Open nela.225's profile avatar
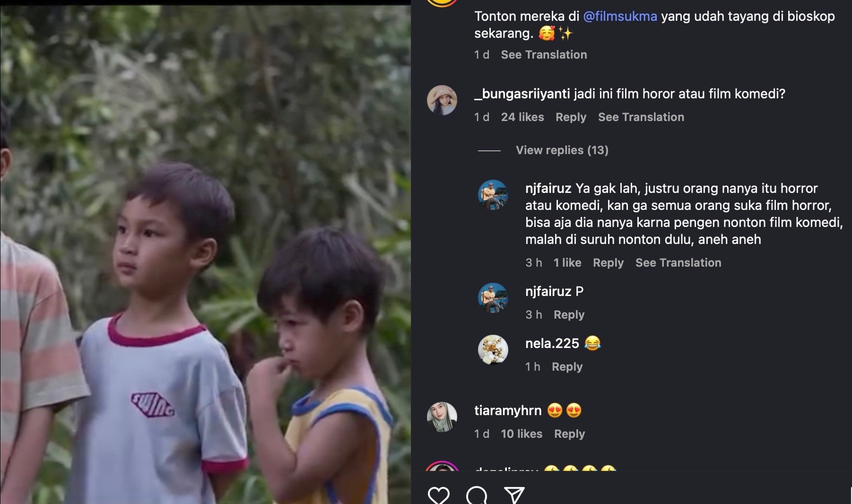The width and height of the screenshot is (852, 504). pos(493,350)
